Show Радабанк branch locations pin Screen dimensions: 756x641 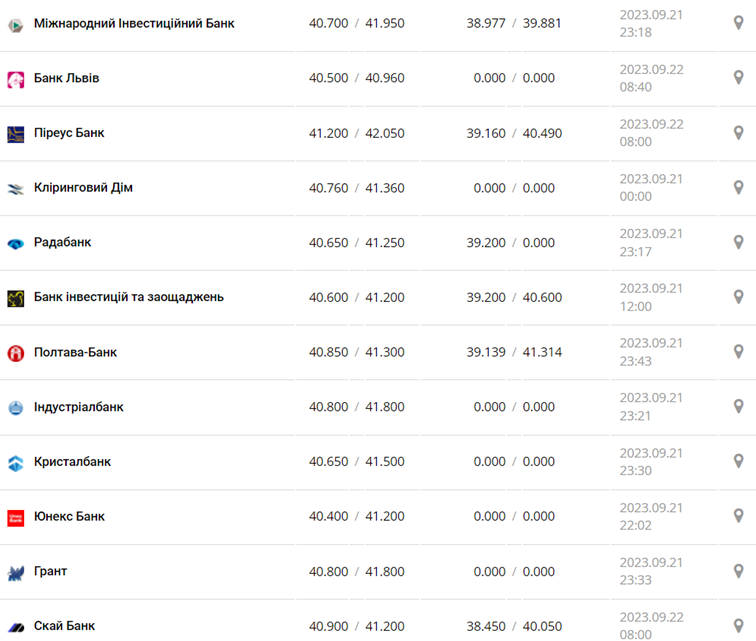click(739, 242)
